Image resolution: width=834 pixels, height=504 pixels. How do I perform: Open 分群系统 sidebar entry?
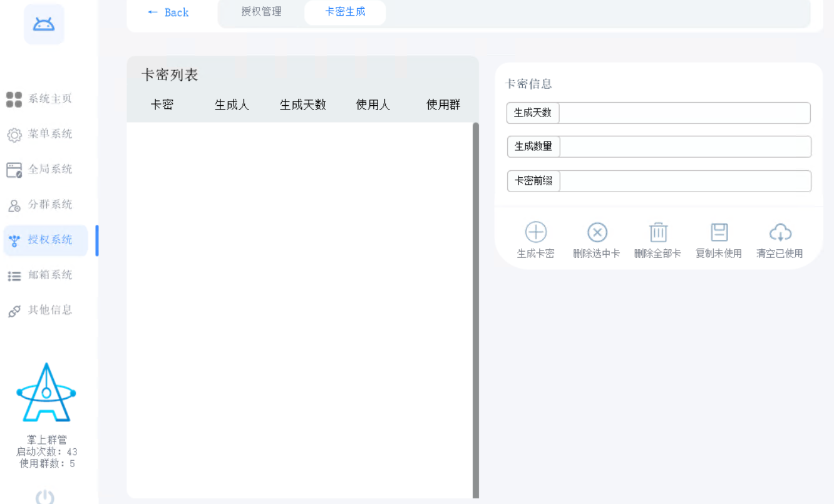[x=39, y=204]
